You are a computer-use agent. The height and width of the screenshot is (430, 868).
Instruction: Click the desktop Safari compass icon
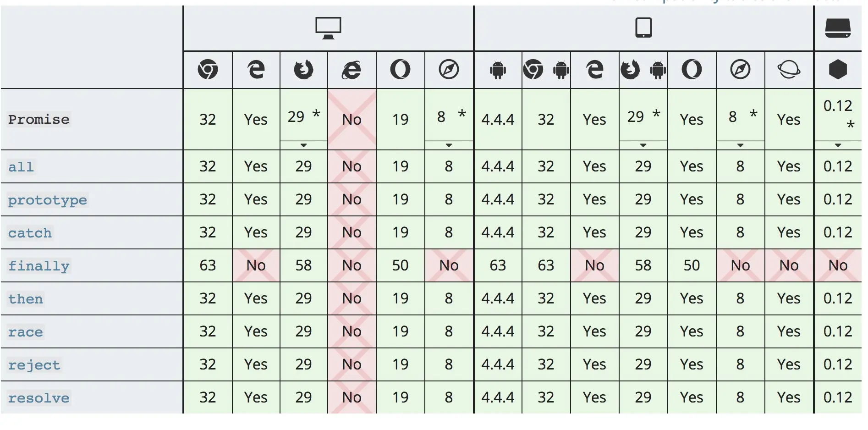point(449,70)
